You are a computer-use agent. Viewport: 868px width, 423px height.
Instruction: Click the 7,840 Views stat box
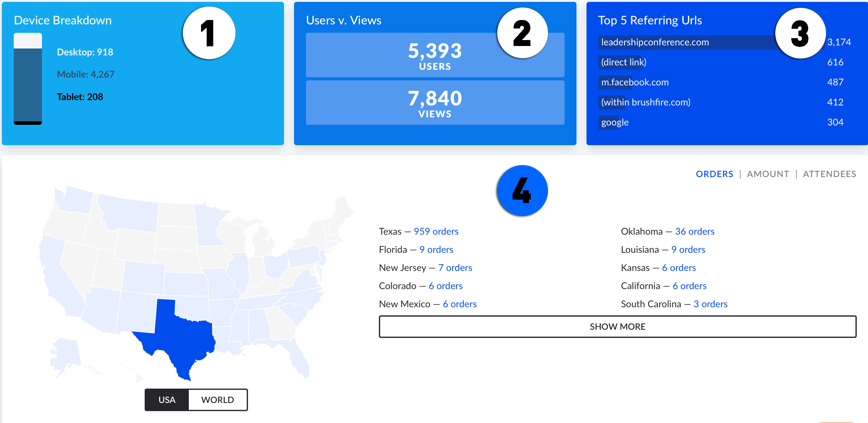pos(435,103)
